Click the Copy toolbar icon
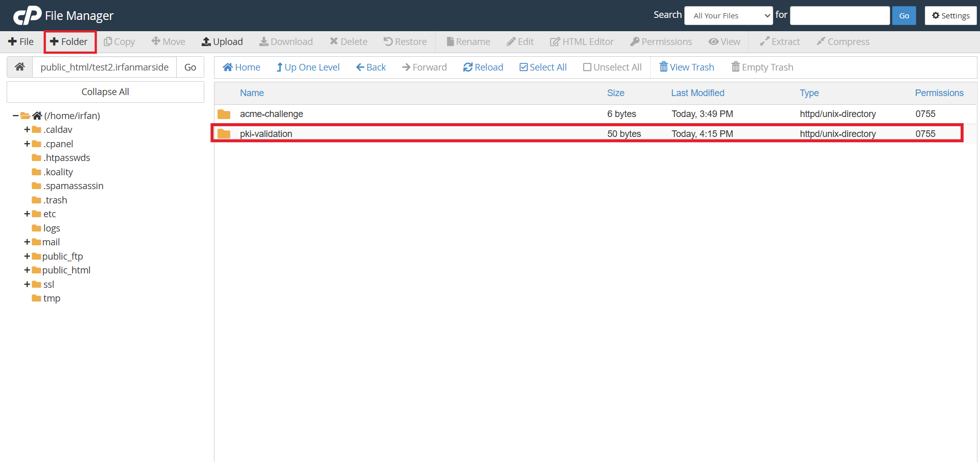980x462 pixels. tap(108, 42)
